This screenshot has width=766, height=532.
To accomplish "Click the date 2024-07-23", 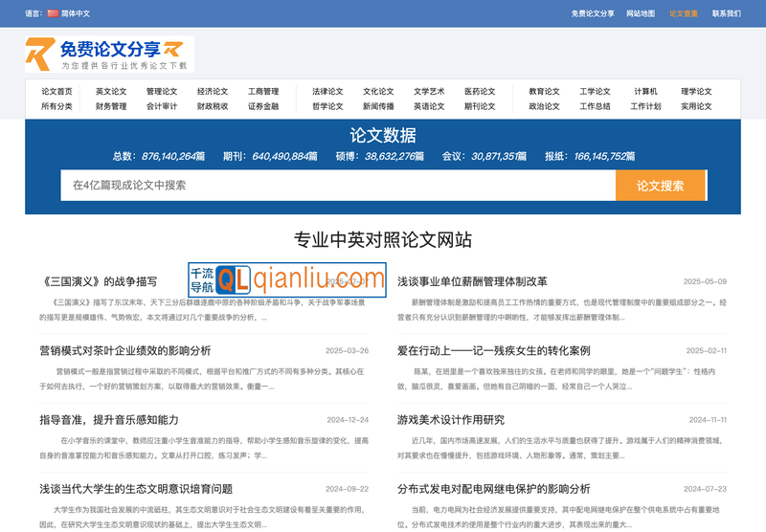I will pos(706,489).
